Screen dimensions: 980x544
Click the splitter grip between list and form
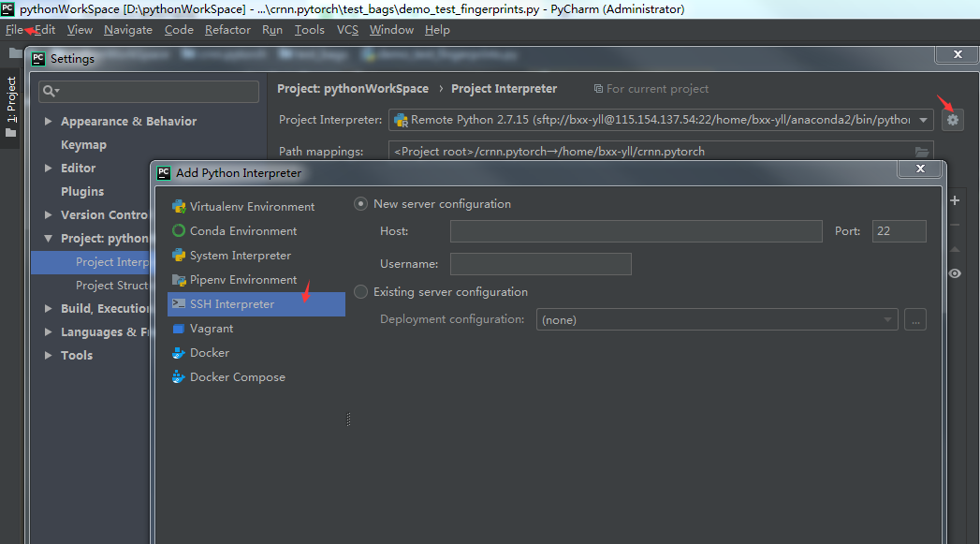click(x=349, y=419)
